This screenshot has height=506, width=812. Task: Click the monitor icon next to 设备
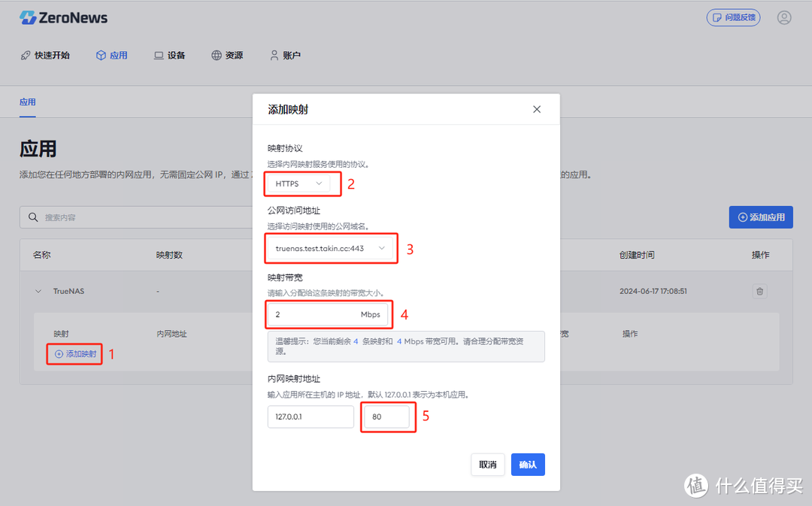(x=158, y=54)
